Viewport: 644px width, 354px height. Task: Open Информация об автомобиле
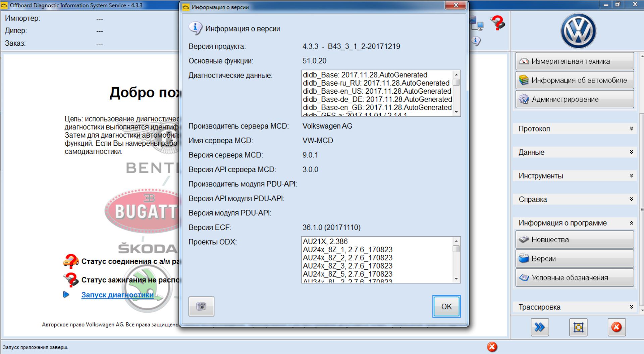pos(575,80)
